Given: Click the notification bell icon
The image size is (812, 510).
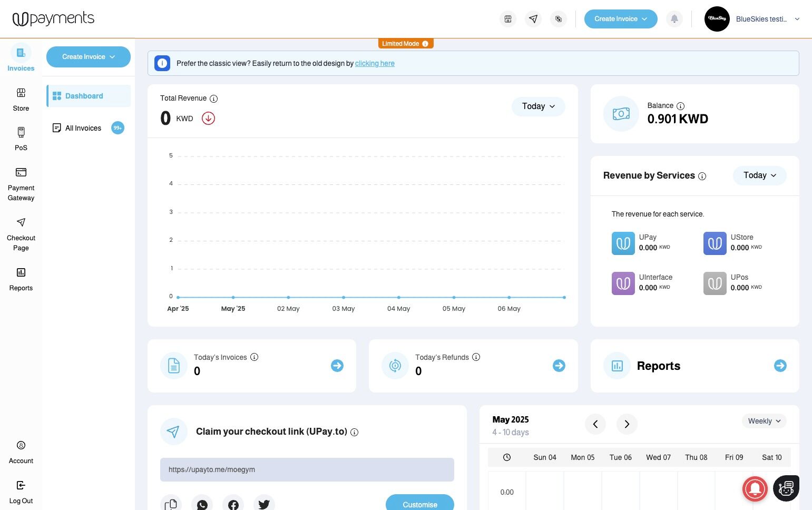Looking at the screenshot, I should 674,19.
